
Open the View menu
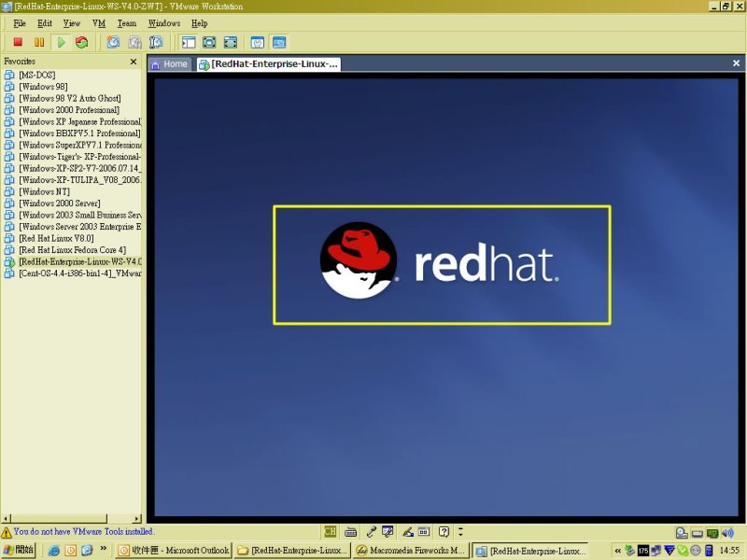(x=72, y=23)
